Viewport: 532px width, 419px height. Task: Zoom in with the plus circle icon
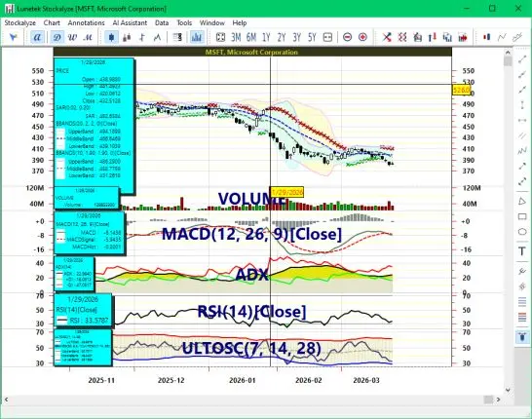pyautogui.click(x=362, y=37)
